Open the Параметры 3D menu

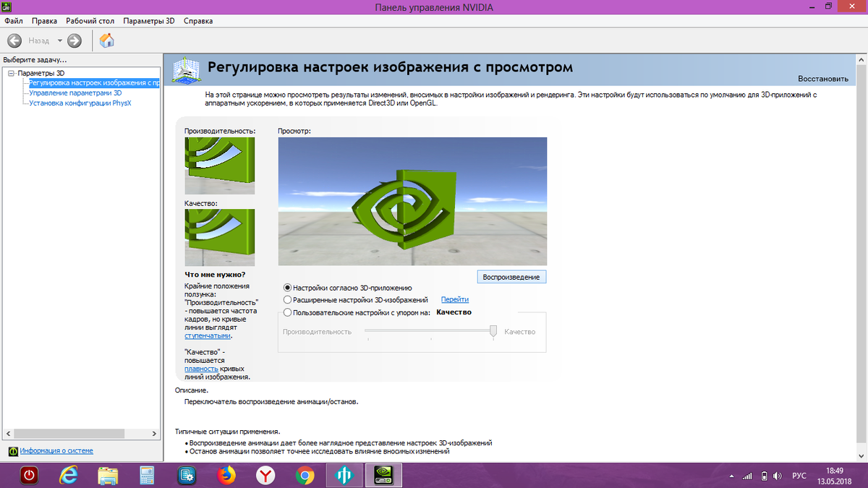(x=149, y=21)
